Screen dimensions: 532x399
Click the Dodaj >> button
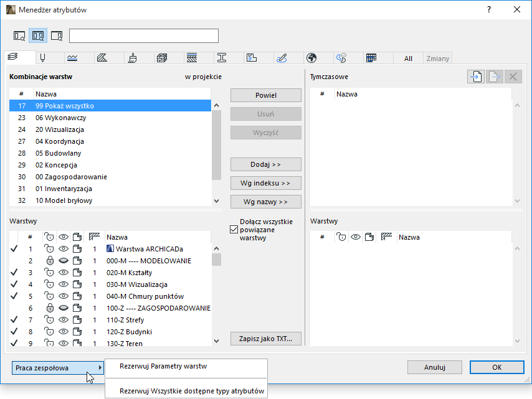coord(265,164)
